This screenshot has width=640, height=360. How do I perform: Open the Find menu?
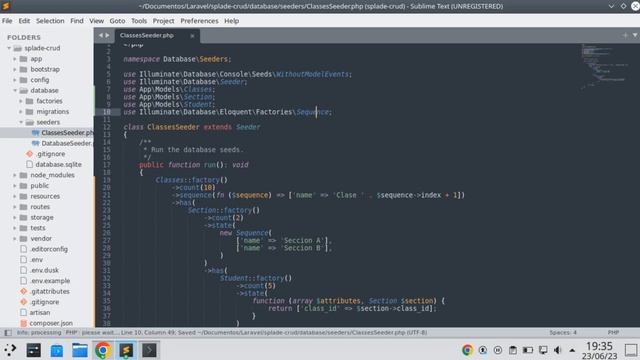point(77,21)
